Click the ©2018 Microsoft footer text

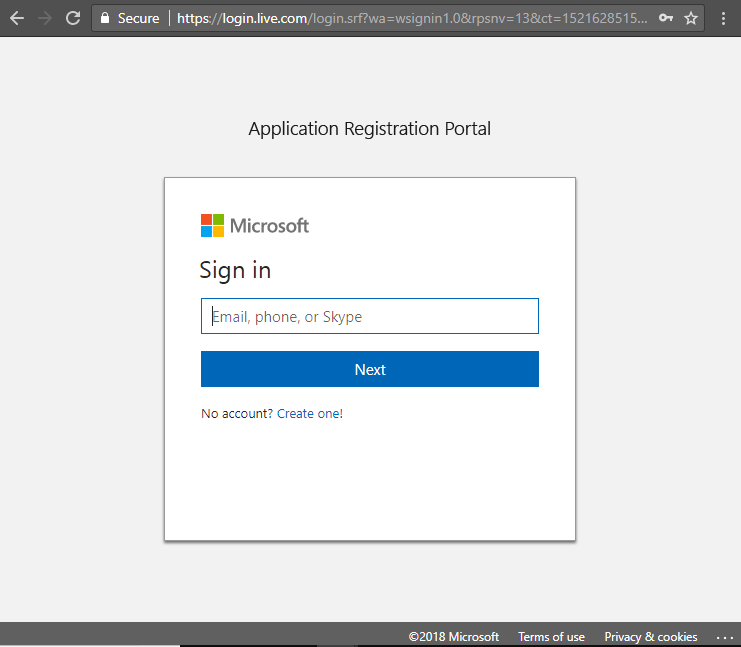(454, 637)
